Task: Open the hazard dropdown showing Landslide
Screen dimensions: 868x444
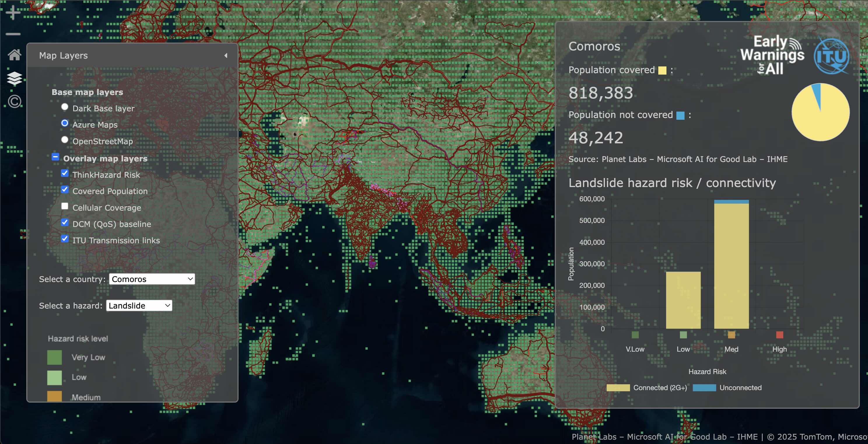Action: pyautogui.click(x=139, y=306)
